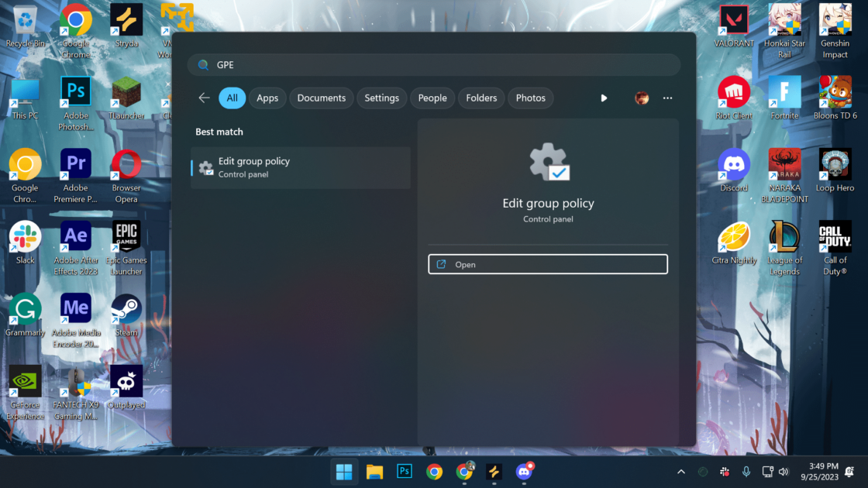Switch to the People search filter
The image size is (868, 488).
(432, 98)
